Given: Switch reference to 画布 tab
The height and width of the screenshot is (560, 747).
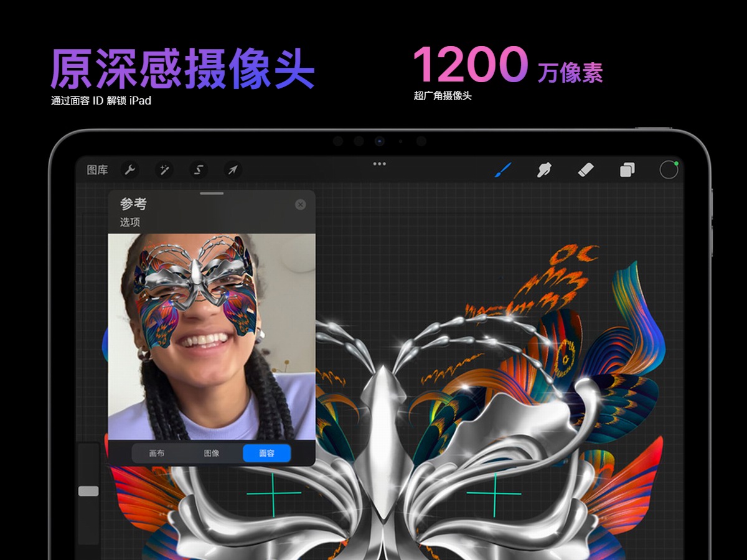Looking at the screenshot, I should (x=157, y=453).
